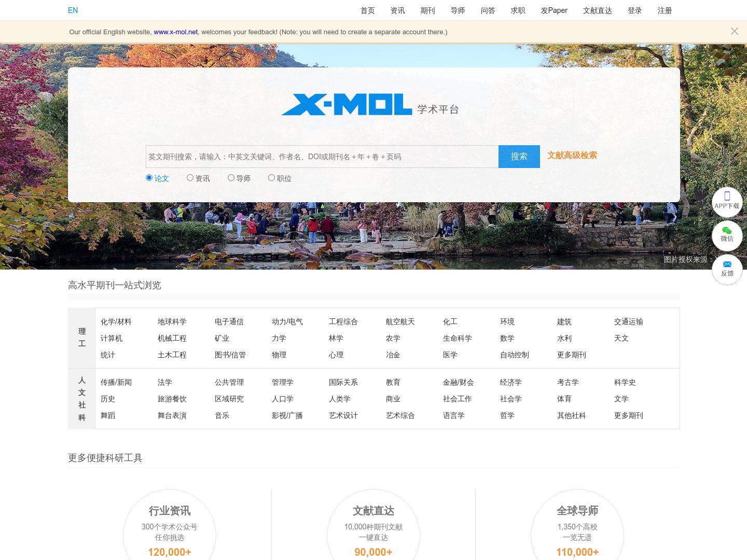Open the 旅游餐饮 journal category
Image resolution: width=747 pixels, height=560 pixels.
[172, 399]
